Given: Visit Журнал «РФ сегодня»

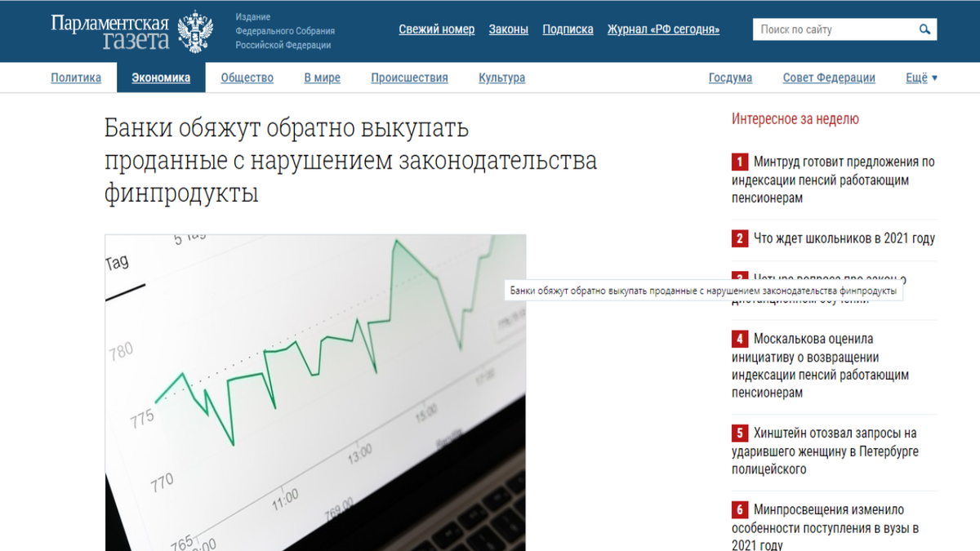Looking at the screenshot, I should (663, 29).
